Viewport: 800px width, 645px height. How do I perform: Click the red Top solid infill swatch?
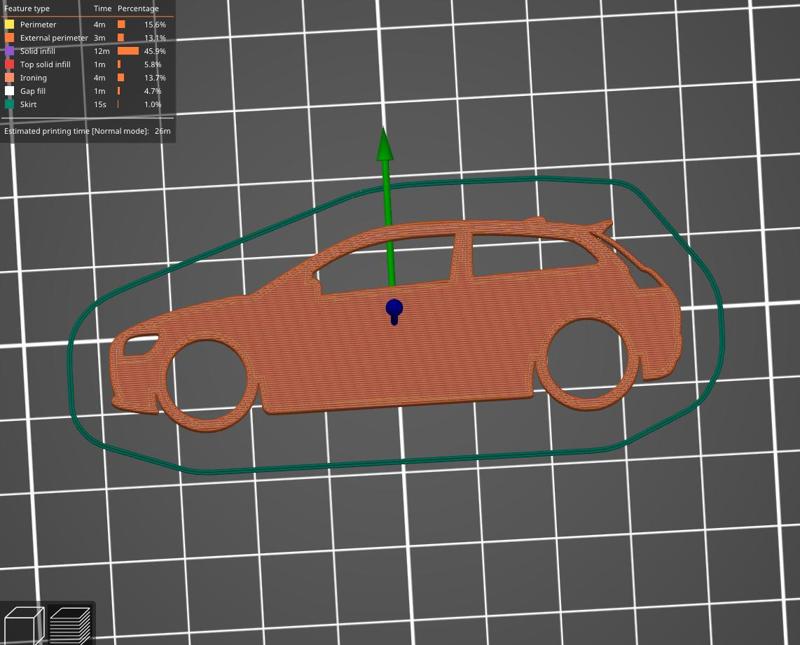(x=10, y=64)
